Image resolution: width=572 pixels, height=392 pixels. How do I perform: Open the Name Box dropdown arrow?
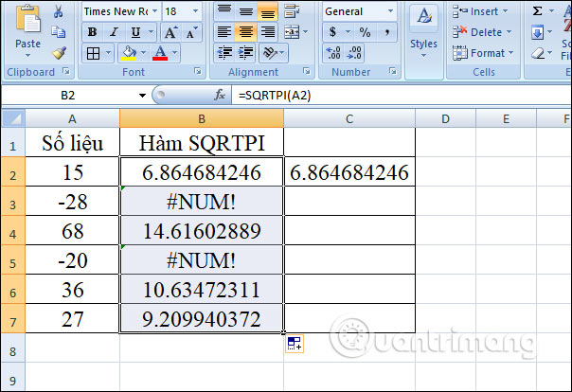point(142,96)
